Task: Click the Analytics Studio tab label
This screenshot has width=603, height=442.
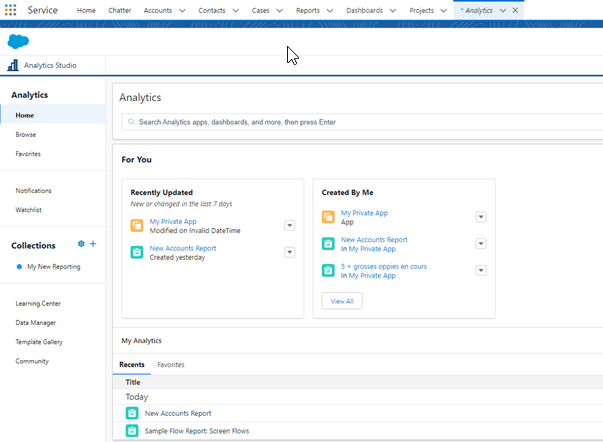Action: click(x=50, y=65)
